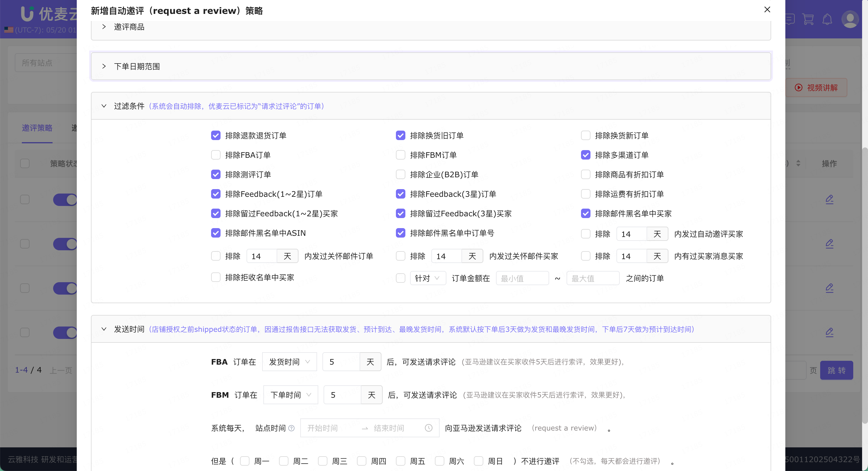Toggle the third strategy status switch
The image size is (868, 471).
tap(65, 288)
